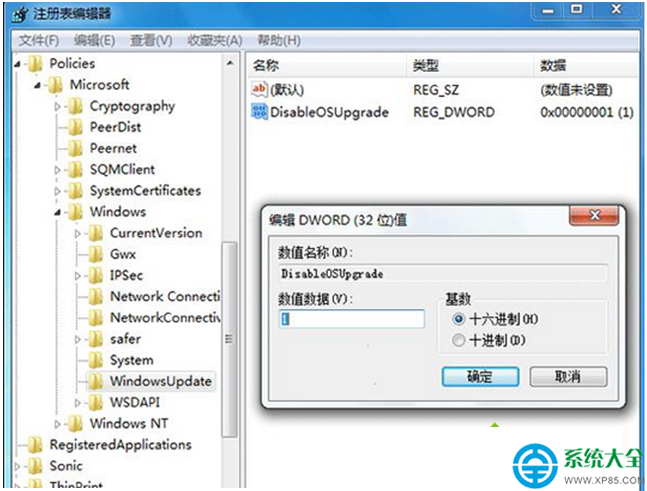Click the Cryptography folder icon
The image size is (647, 491).
click(x=76, y=106)
